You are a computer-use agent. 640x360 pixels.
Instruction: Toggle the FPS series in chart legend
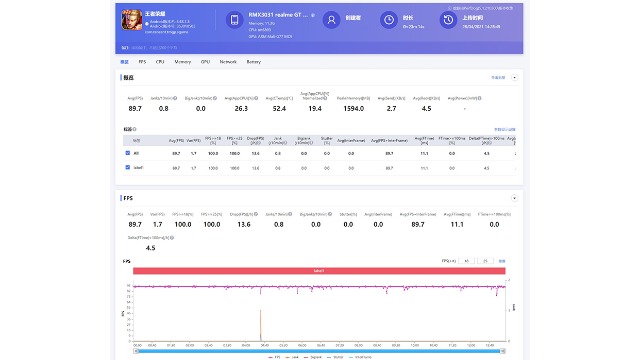274,357
